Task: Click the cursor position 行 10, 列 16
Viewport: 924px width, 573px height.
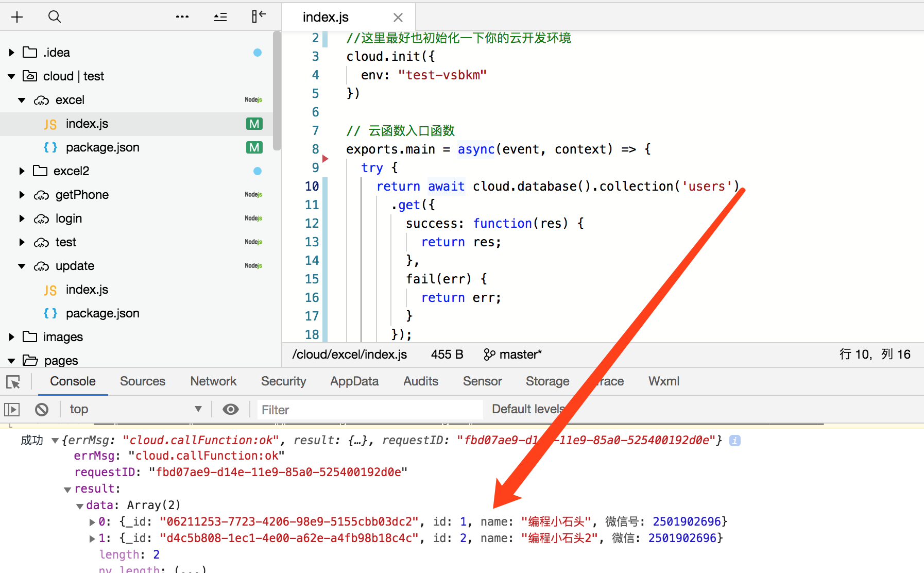Action: click(875, 355)
